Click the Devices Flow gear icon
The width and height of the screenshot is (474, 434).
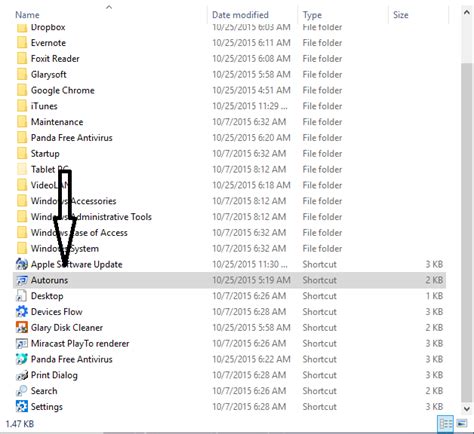click(x=22, y=312)
